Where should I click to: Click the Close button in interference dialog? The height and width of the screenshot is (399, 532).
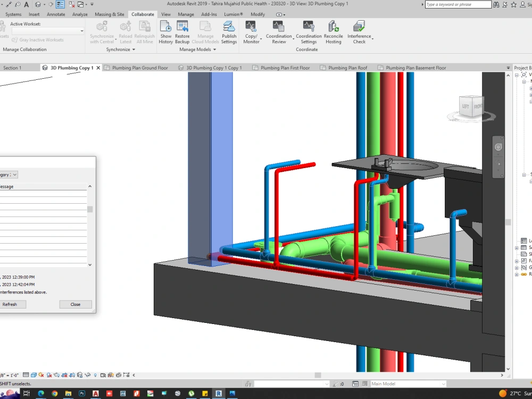(x=76, y=304)
